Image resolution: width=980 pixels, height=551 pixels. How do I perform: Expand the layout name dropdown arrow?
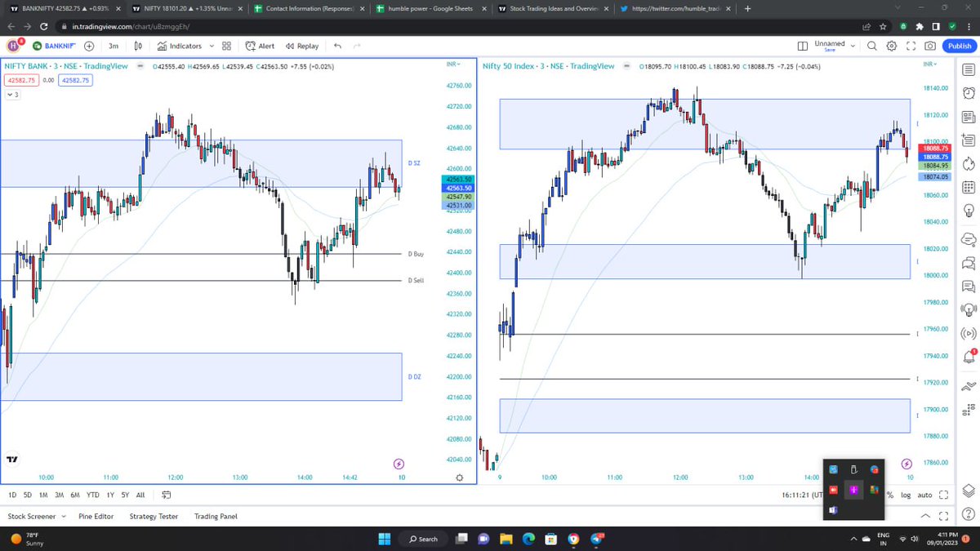855,46
